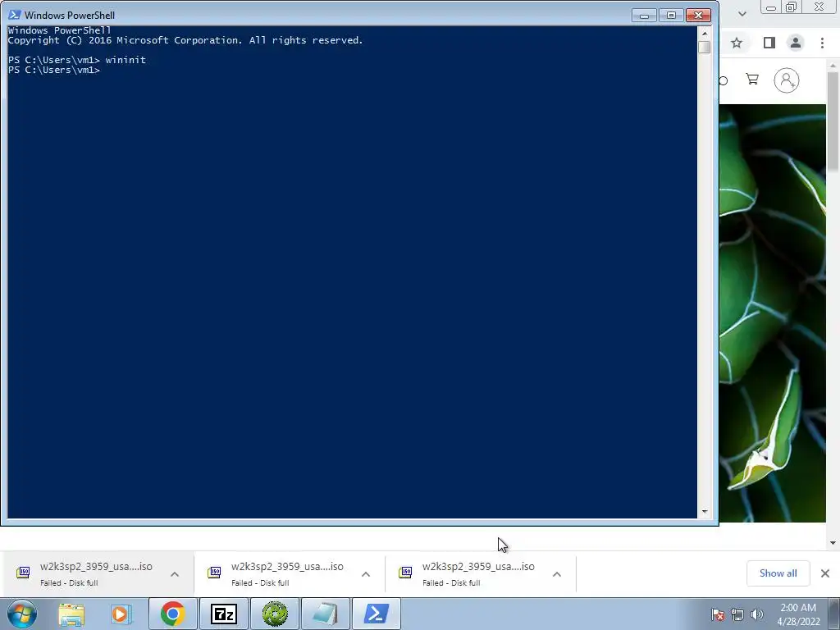Click the PowerShell scrollbar thumb
The image size is (840, 630).
pos(705,47)
